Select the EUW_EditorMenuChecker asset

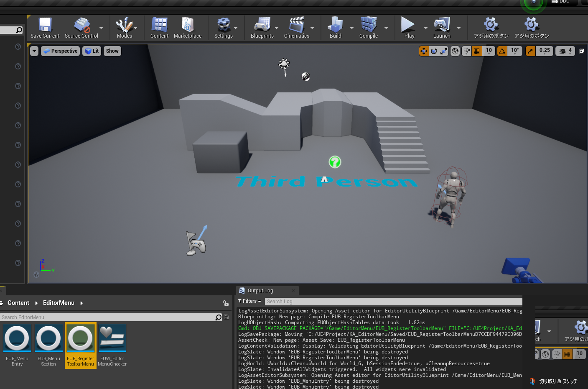pyautogui.click(x=112, y=345)
